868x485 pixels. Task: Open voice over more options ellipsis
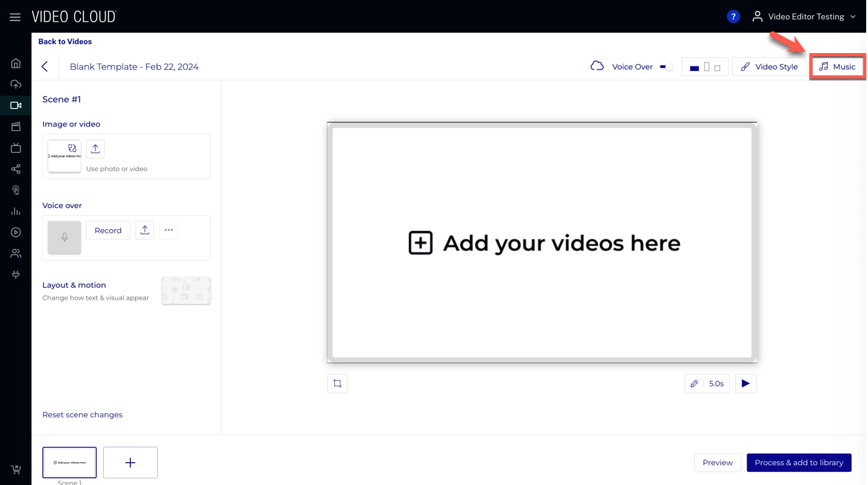click(168, 230)
